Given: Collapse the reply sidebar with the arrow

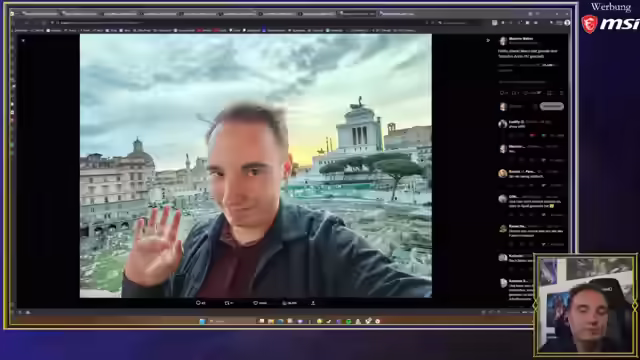Looking at the screenshot, I should (x=488, y=40).
